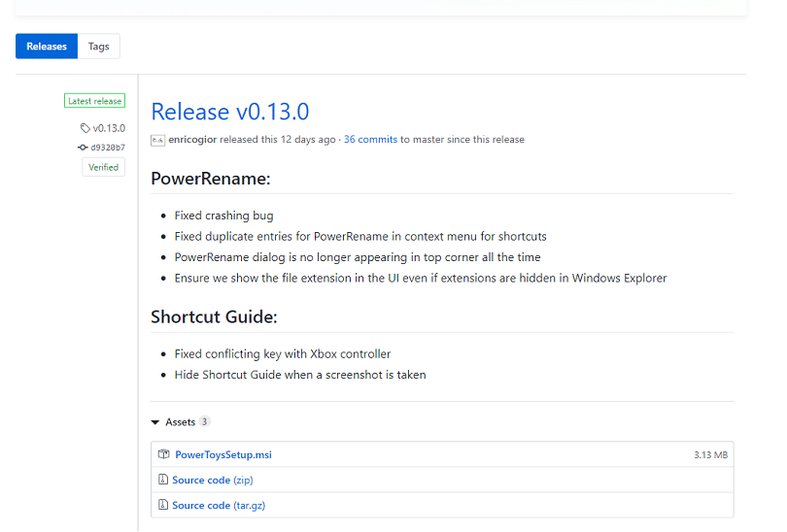Download the Source code (tar.gz) link
This screenshot has height=532, width=787.
pyautogui.click(x=217, y=505)
